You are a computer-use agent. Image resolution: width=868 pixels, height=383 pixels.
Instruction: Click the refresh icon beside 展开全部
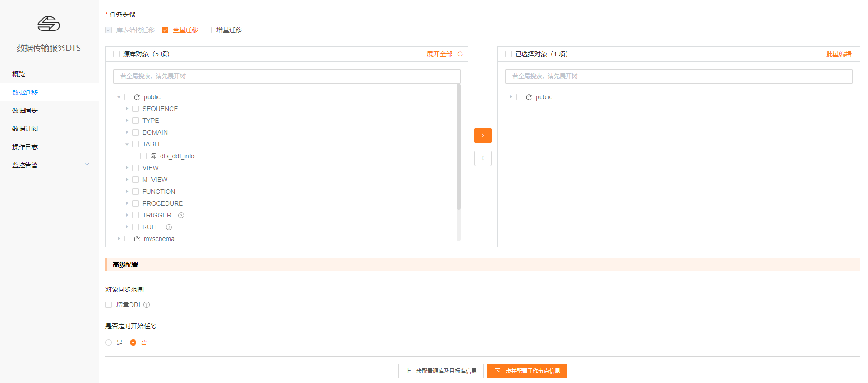[x=460, y=54]
